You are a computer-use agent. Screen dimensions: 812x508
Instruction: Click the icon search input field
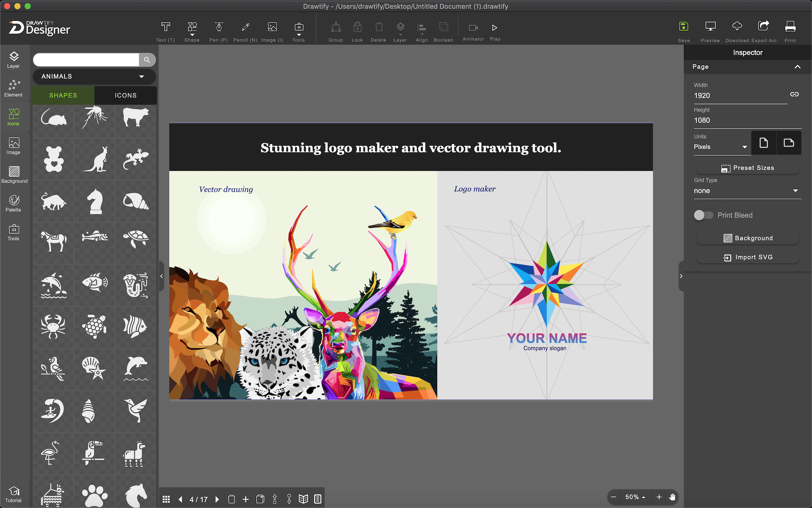coord(86,60)
